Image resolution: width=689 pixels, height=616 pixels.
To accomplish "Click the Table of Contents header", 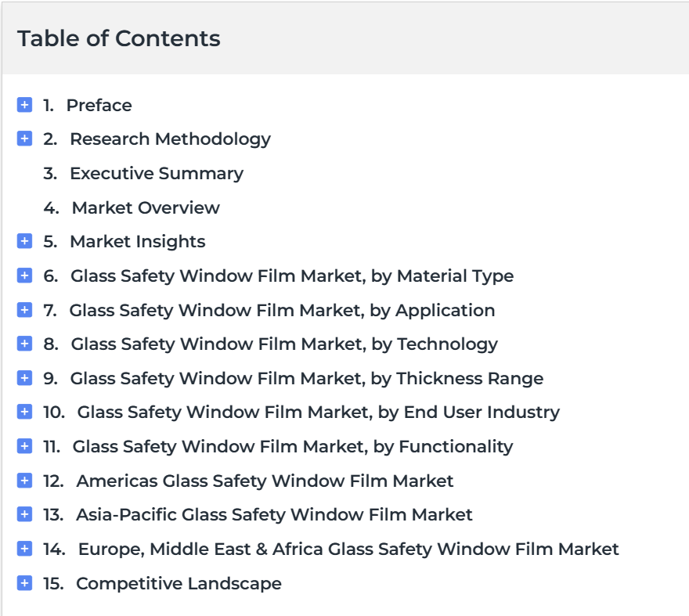I will click(x=119, y=38).
